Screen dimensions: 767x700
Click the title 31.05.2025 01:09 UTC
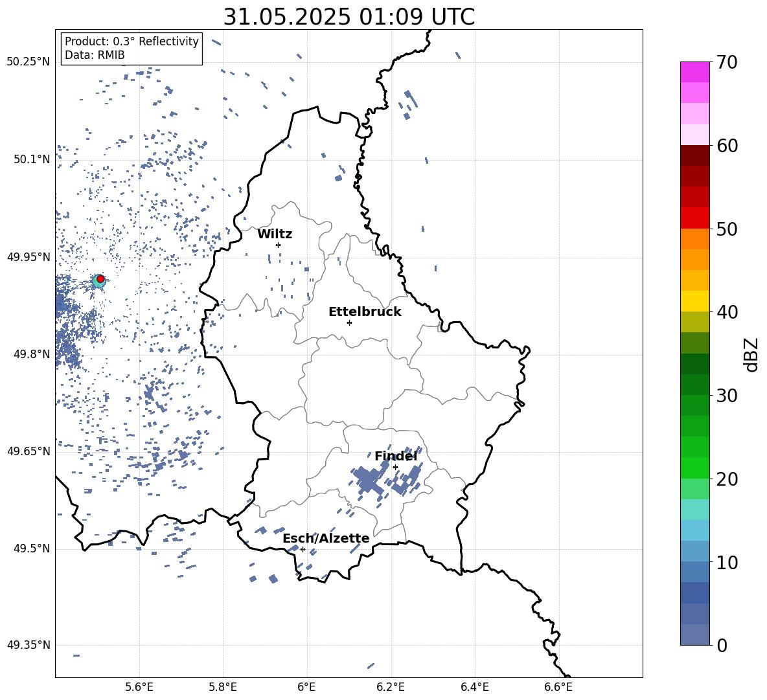349,17
